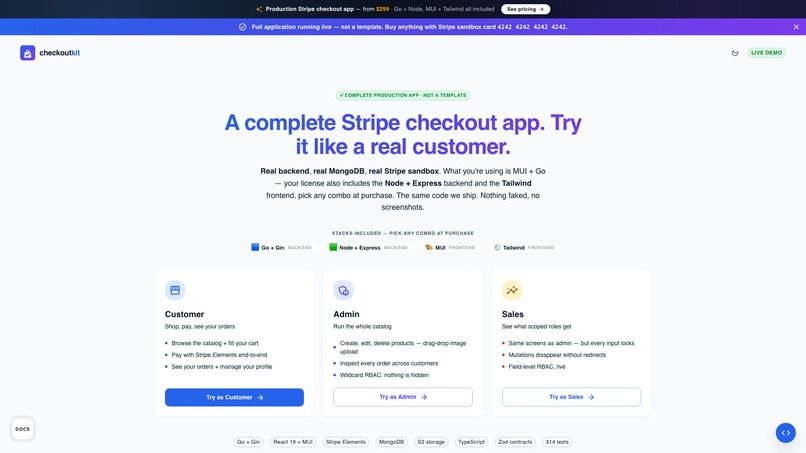Viewport: 806px width, 453px height.
Task: Toggle the dark mode moon icon
Action: pos(735,52)
